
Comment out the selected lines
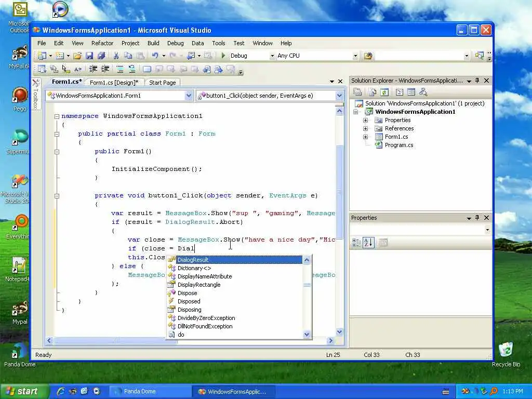coord(120,69)
